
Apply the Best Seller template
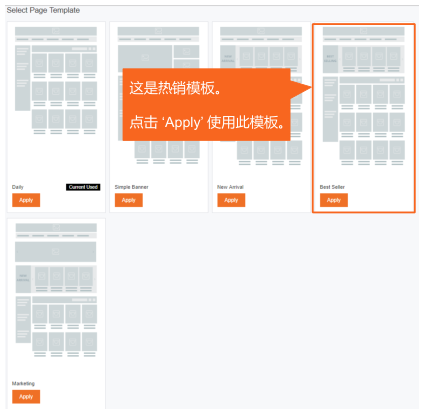(x=334, y=200)
